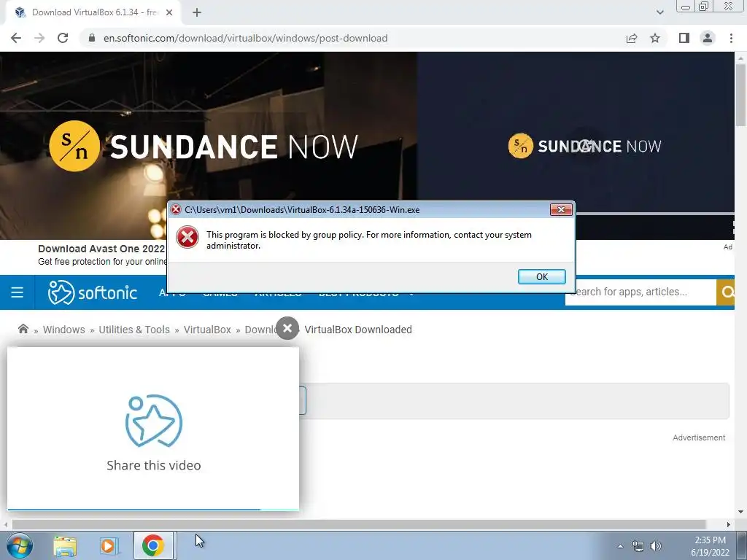The image size is (747, 560).
Task: Switch to Chrome in the taskbar
Action: (153, 545)
